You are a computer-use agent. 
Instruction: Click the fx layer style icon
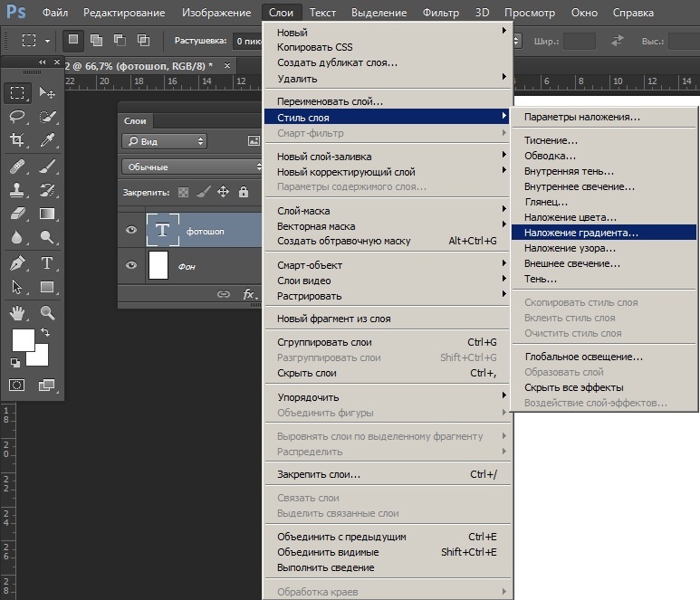[249, 294]
